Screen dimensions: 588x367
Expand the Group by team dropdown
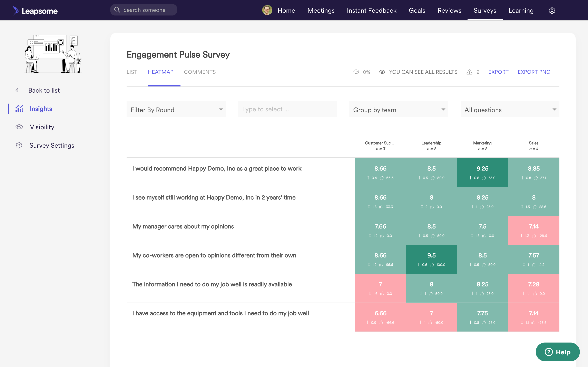(x=399, y=109)
